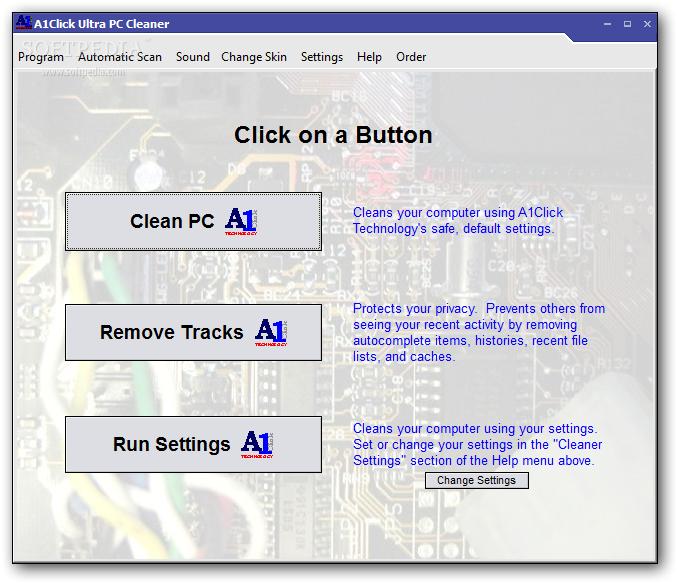Click the 'Protects your privacy' description text
Screen dimensions: 678x584
[x=479, y=332]
